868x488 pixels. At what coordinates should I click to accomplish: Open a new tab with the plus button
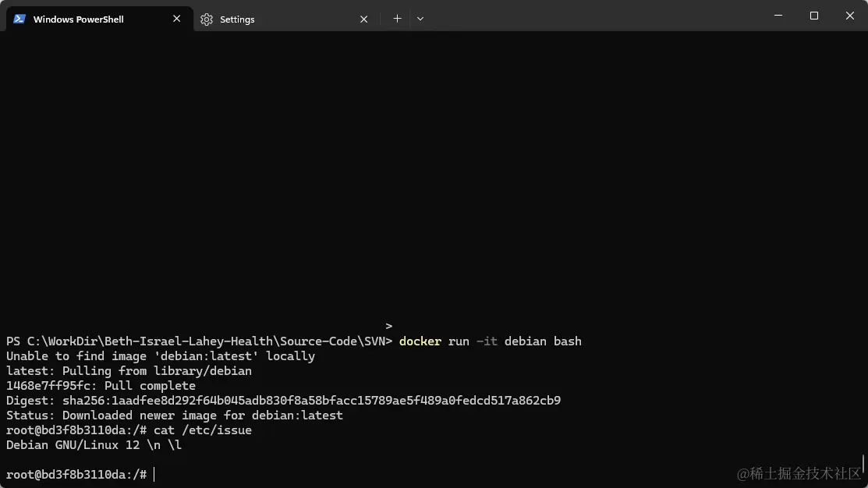397,19
